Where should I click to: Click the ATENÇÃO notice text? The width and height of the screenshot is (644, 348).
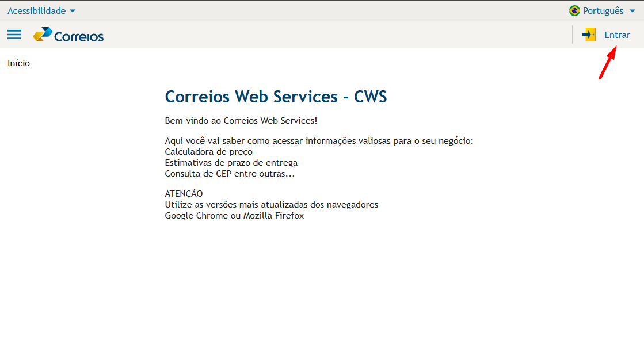click(x=184, y=193)
